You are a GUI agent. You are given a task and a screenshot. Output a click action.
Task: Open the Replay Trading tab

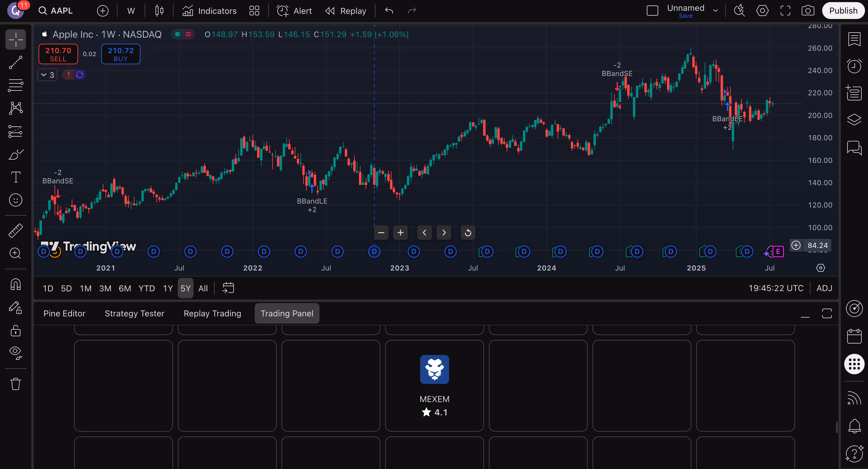(212, 314)
